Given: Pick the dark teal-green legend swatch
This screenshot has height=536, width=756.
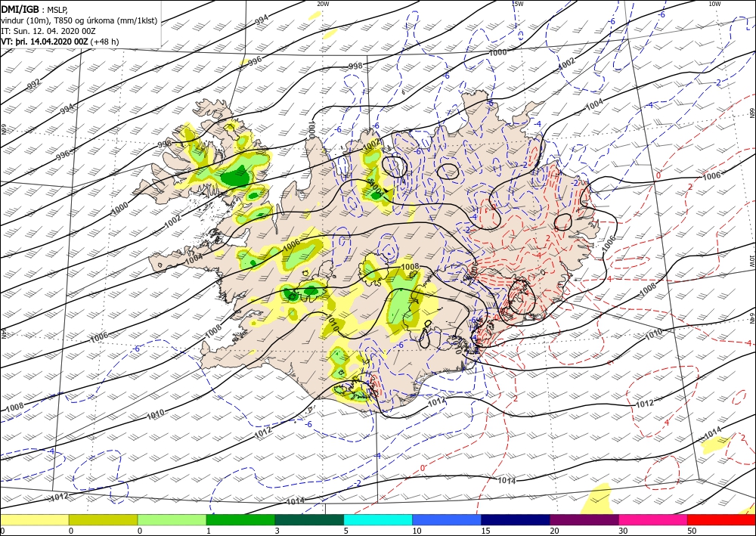Looking at the screenshot, I should click(x=309, y=519).
